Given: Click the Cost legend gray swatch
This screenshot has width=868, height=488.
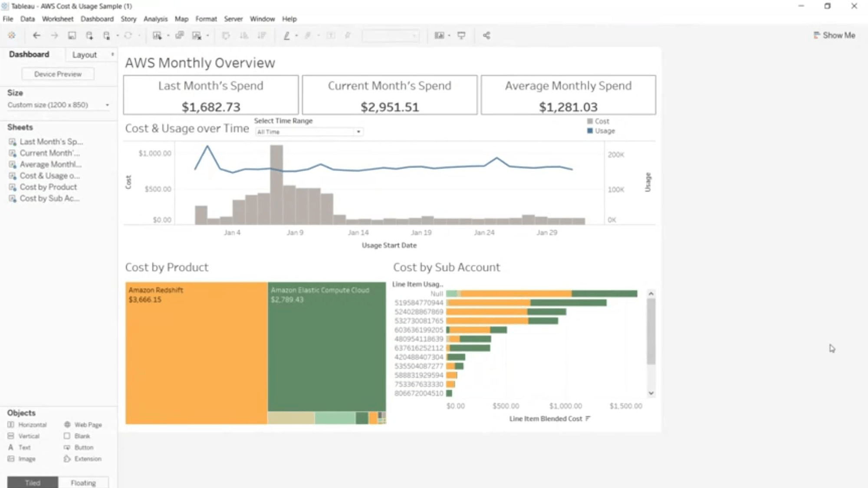Looking at the screenshot, I should click(x=590, y=121).
